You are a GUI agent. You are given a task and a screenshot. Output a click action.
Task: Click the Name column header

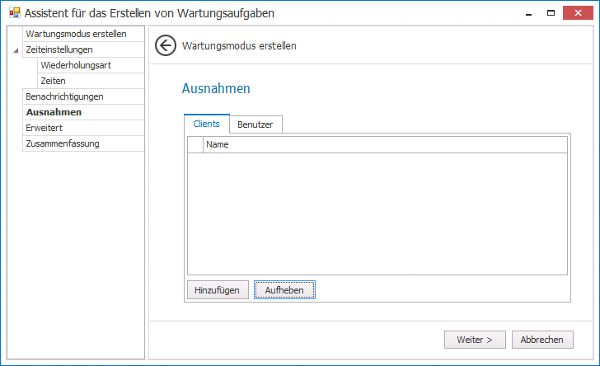[x=385, y=144]
